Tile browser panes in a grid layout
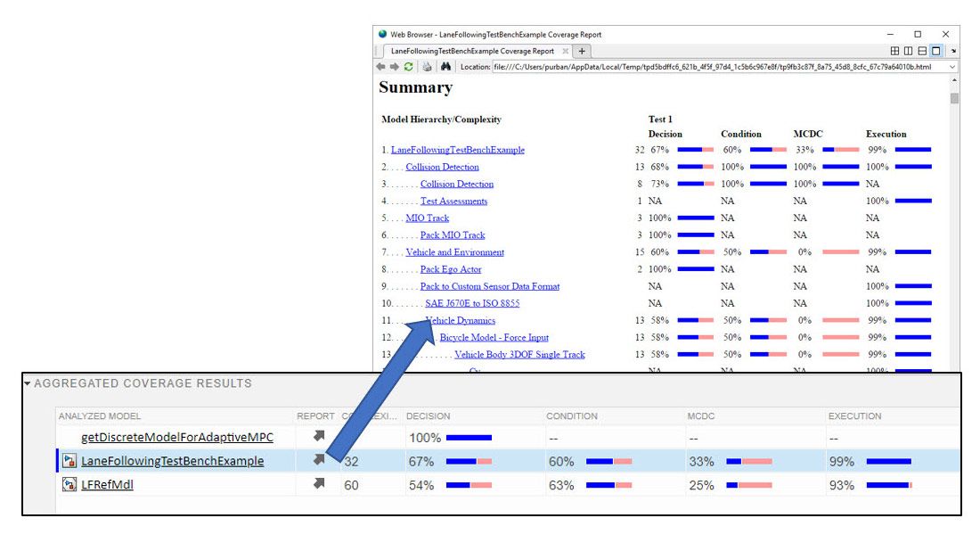Screen dimensions: 980x551 (x=894, y=51)
